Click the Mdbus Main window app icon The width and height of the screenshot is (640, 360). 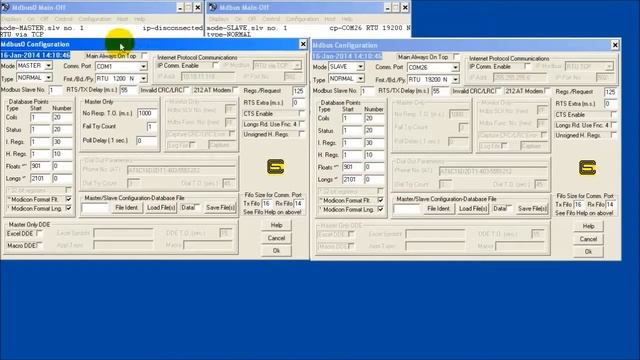coord(212,7)
